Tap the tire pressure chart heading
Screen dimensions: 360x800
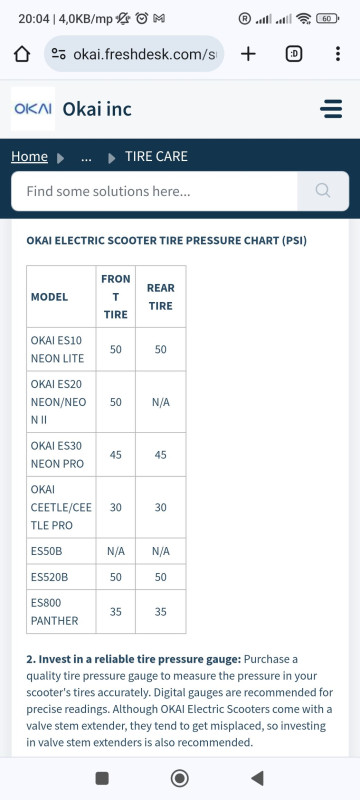pos(167,240)
